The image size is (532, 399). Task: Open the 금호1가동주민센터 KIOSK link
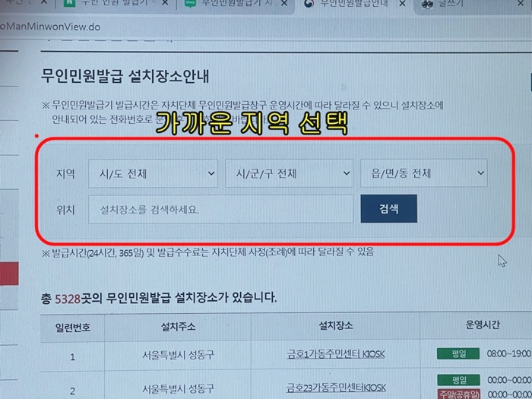pyautogui.click(x=336, y=354)
